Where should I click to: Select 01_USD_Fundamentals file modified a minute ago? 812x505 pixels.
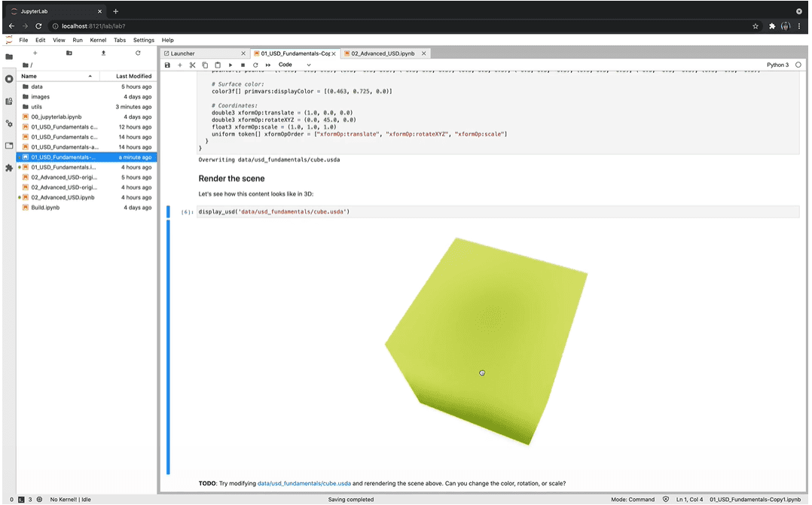[x=87, y=157]
